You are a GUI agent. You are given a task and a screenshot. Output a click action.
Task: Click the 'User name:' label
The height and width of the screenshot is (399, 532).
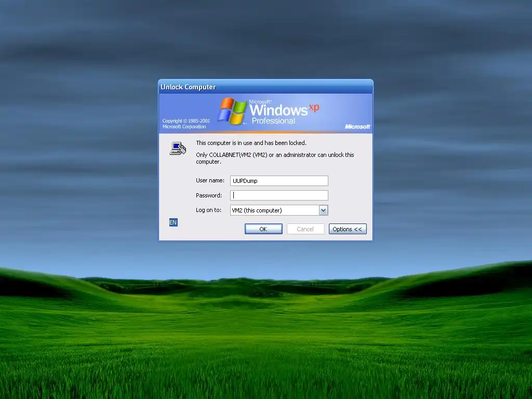[x=210, y=180]
